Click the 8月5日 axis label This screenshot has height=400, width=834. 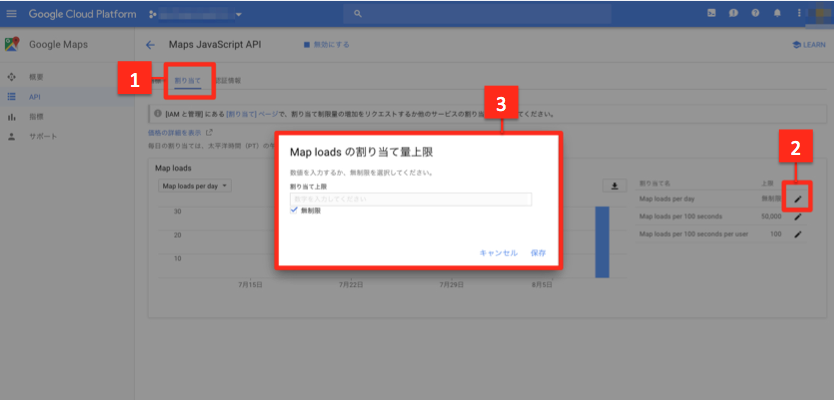click(541, 285)
